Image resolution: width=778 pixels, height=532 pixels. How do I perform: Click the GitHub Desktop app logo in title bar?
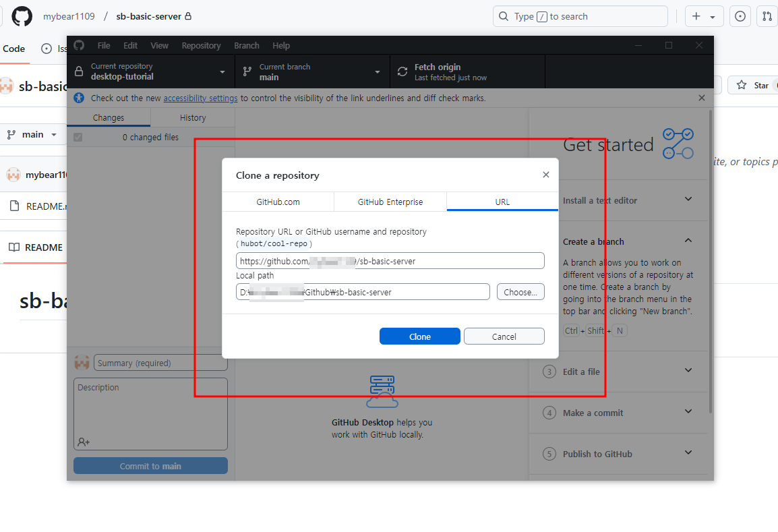79,45
